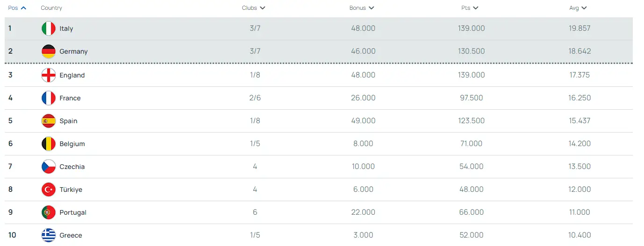Image resolution: width=644 pixels, height=246 pixels.
Task: Sort table by Pos column
Action: (x=17, y=8)
